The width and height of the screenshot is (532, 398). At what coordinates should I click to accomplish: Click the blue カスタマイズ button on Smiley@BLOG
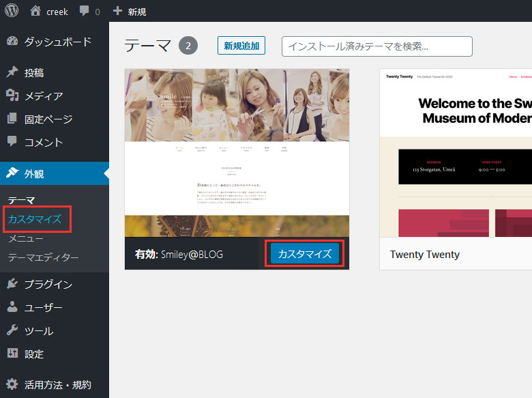304,254
